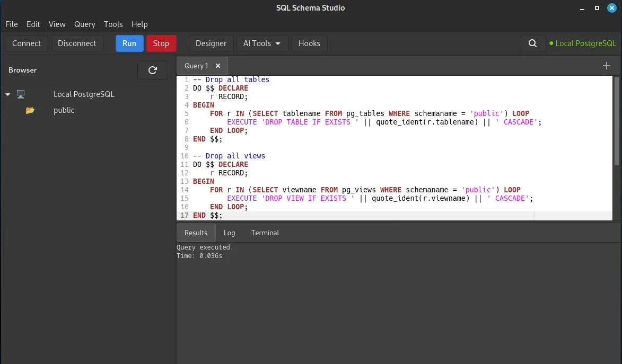This screenshot has height=364, width=622.
Task: Switch to the Terminal tab
Action: coord(265,233)
